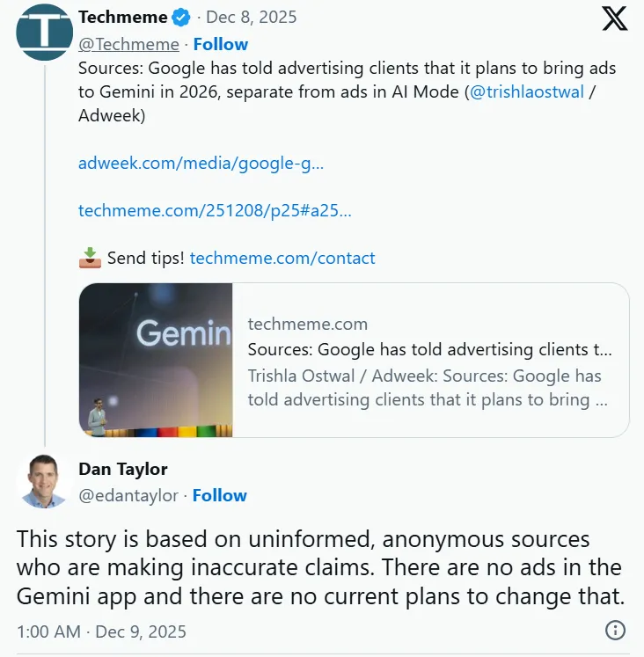Click the techmeme.com card domain label

(x=308, y=324)
